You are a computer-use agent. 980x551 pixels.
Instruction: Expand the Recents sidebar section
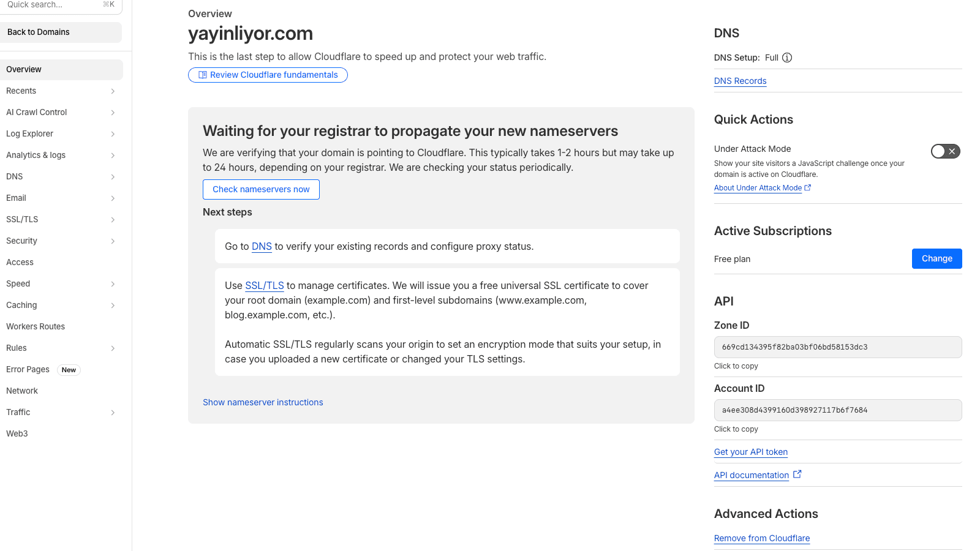113,91
